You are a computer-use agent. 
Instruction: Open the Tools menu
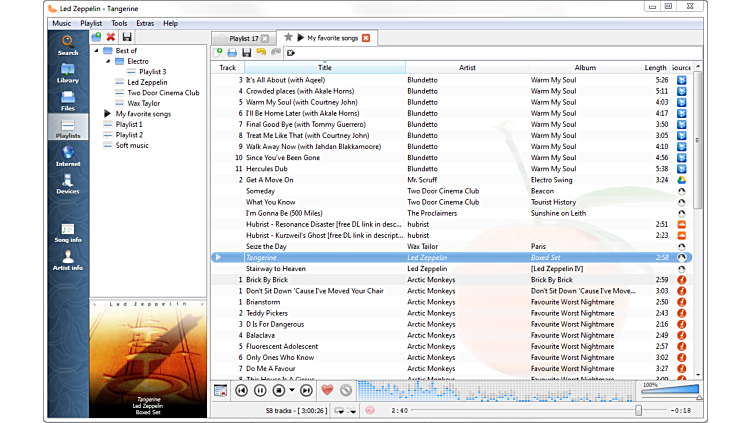click(119, 22)
